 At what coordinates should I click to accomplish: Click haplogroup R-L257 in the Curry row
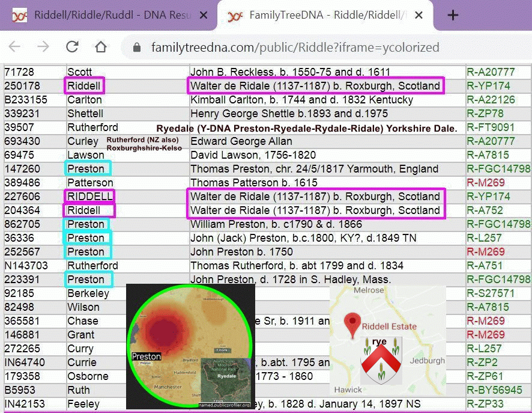(484, 349)
